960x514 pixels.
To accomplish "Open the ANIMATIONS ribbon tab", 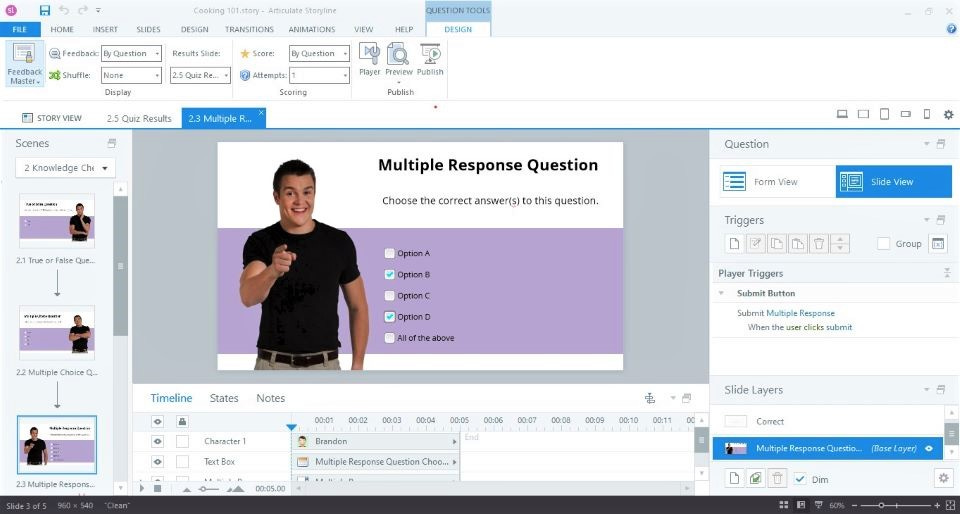I will click(x=312, y=29).
